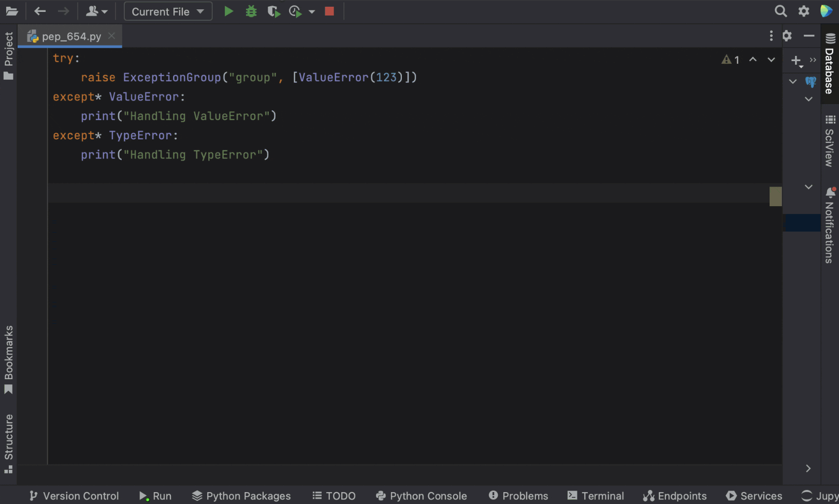
Task: Open a file using the open folder icon
Action: (11, 11)
